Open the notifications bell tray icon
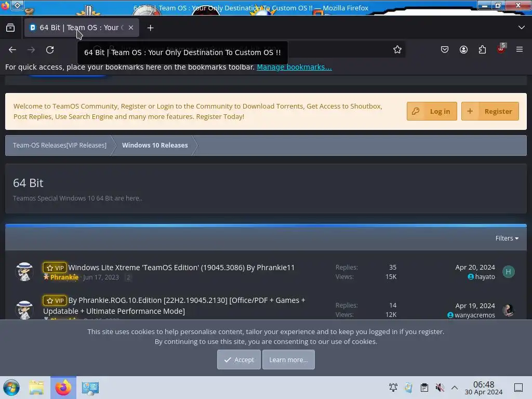Image resolution: width=532 pixels, height=399 pixels. click(x=393, y=388)
